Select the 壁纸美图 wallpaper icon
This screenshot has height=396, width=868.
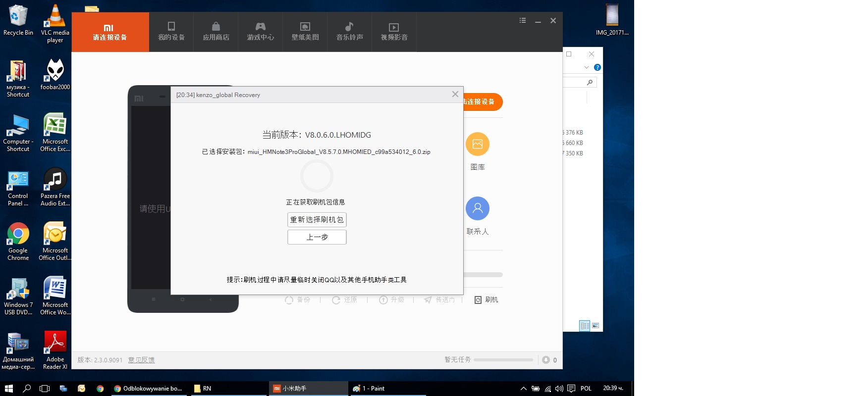point(305,32)
